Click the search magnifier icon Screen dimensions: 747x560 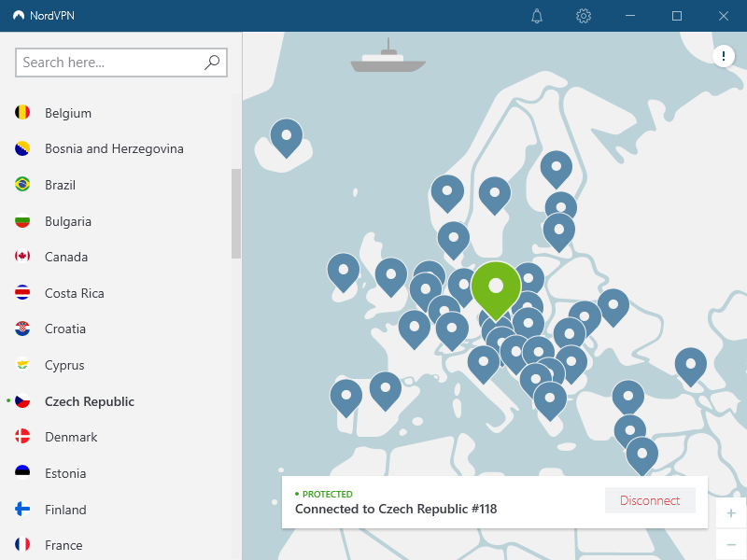(x=212, y=63)
